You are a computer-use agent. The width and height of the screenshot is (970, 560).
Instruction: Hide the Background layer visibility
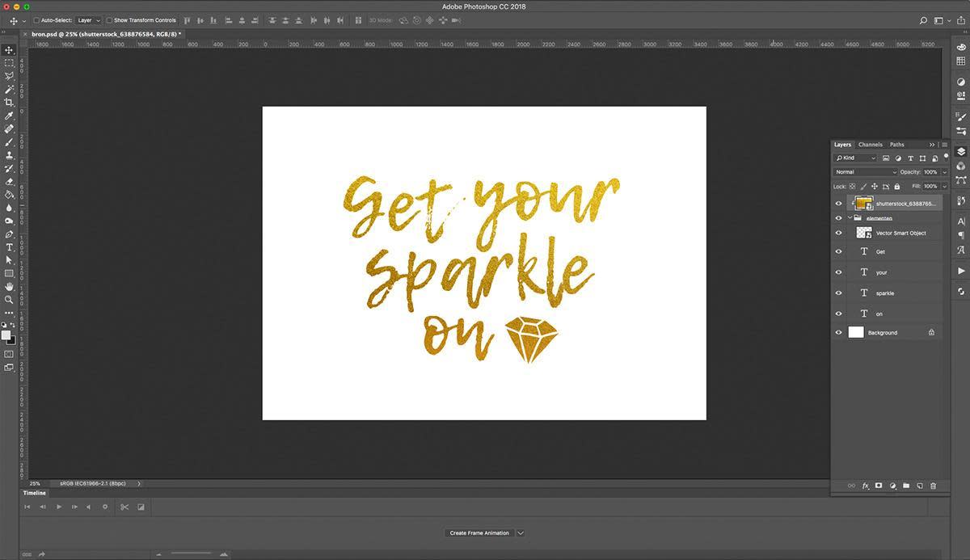[x=838, y=332]
